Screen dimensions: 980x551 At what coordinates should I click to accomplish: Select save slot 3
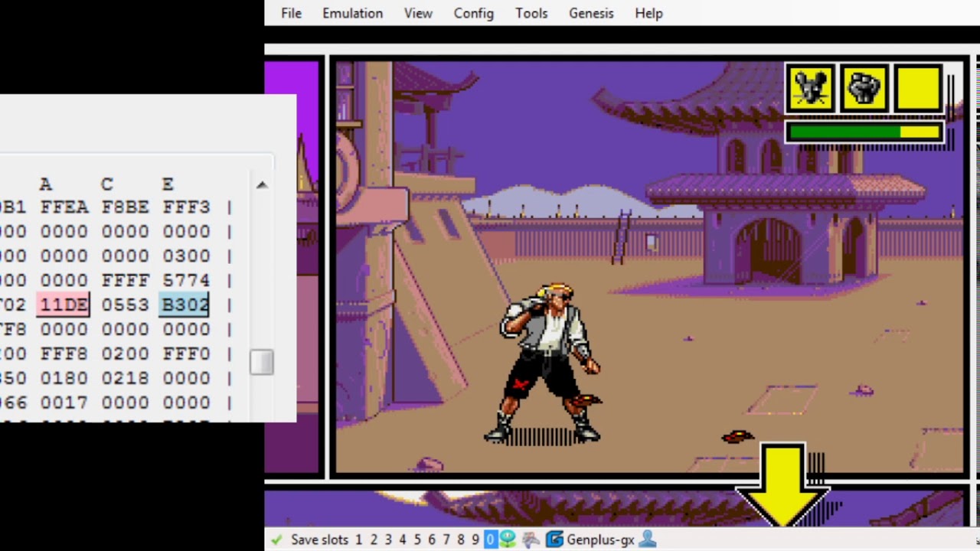click(387, 540)
